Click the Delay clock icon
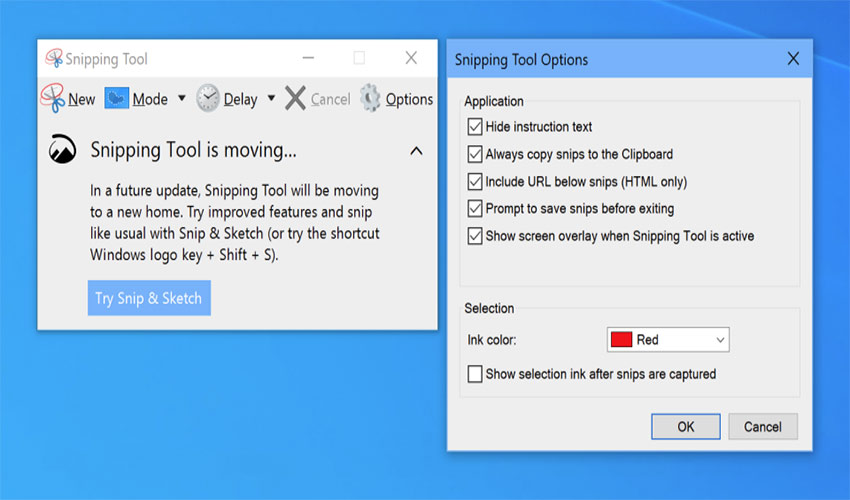This screenshot has width=850, height=500. click(x=208, y=98)
